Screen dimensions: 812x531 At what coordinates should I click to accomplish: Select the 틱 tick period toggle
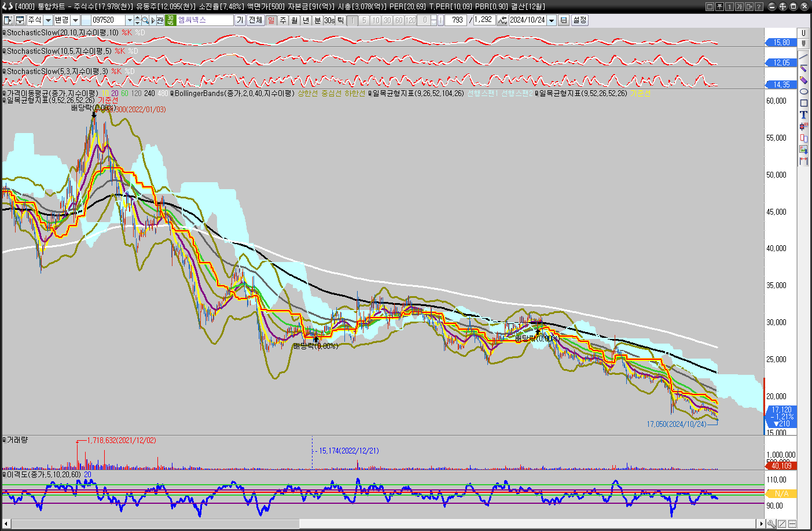(x=341, y=20)
